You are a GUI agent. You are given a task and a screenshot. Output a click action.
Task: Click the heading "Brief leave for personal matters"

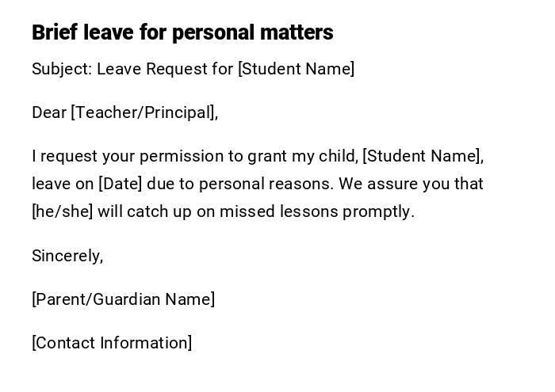182,32
